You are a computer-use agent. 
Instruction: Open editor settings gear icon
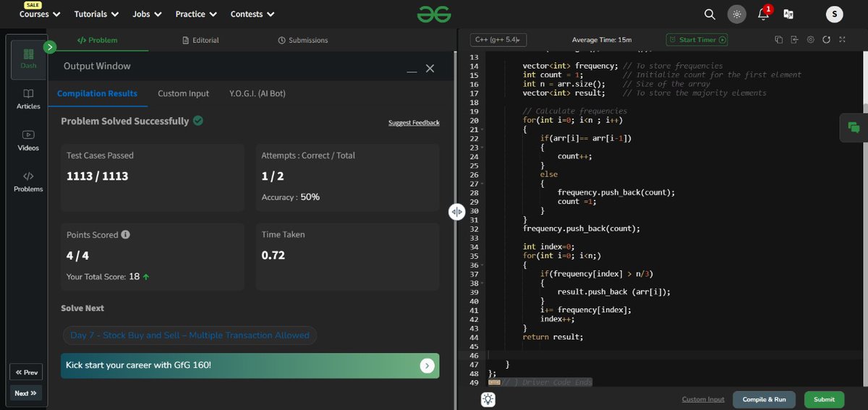[x=810, y=40]
